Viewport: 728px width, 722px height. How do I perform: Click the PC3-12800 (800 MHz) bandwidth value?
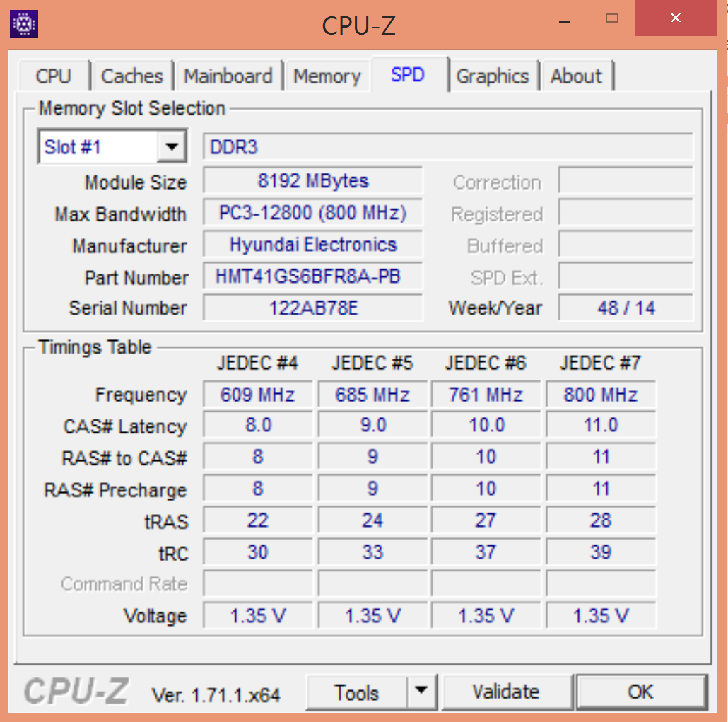point(313,212)
